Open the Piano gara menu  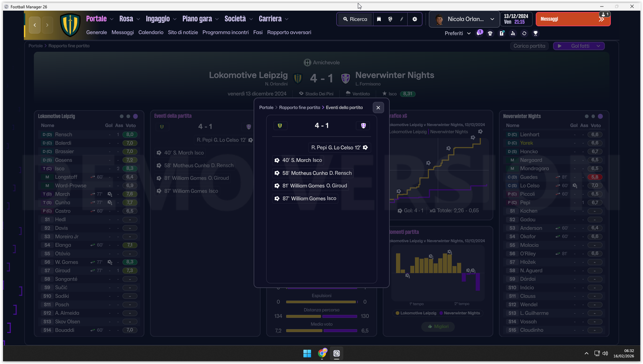point(197,19)
